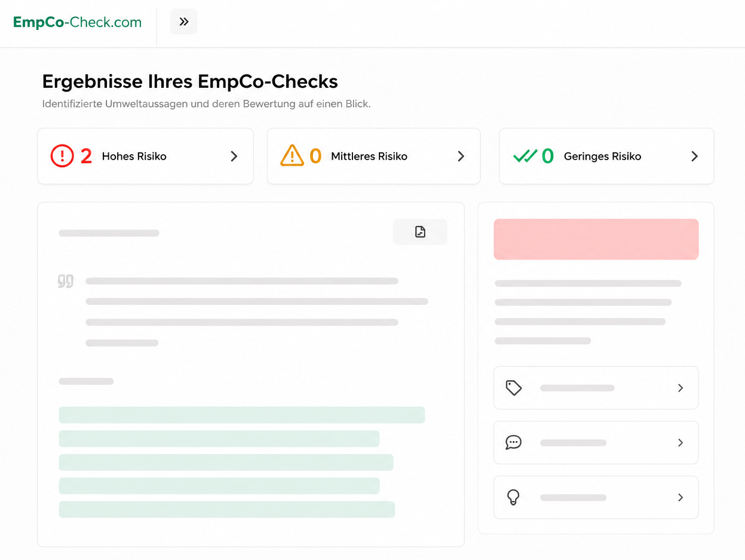Open the Geringes Risiko card

[x=606, y=156]
